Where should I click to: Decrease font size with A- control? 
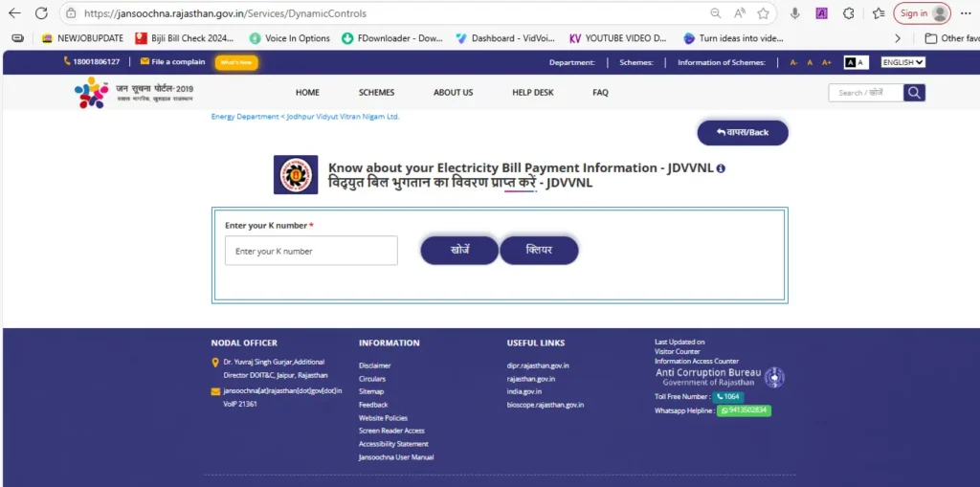(793, 62)
